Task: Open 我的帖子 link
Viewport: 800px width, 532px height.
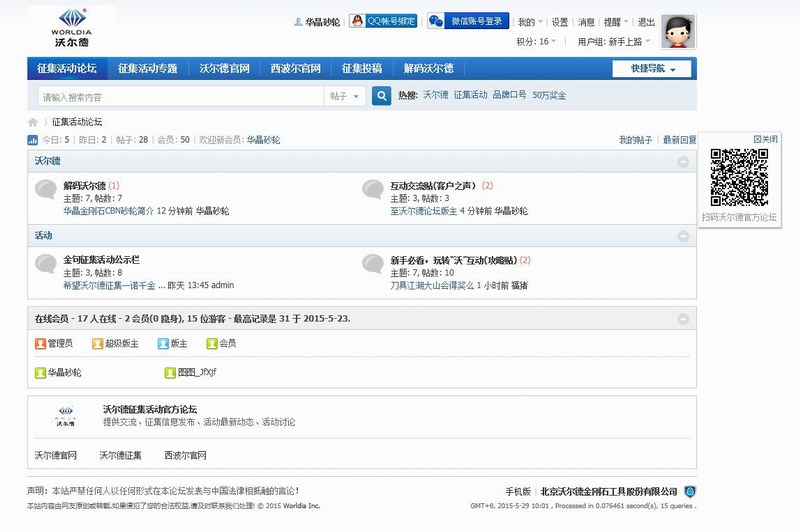Action: coord(635,140)
